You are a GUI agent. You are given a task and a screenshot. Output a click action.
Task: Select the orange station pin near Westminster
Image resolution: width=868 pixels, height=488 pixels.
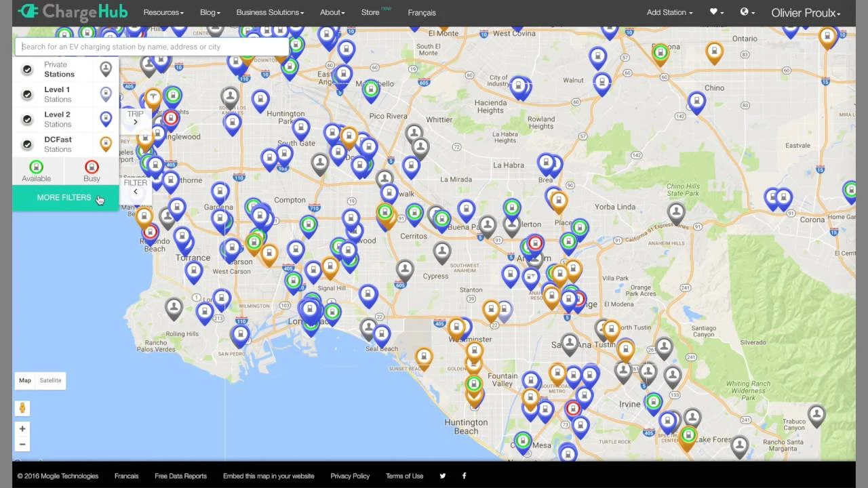coord(456,328)
